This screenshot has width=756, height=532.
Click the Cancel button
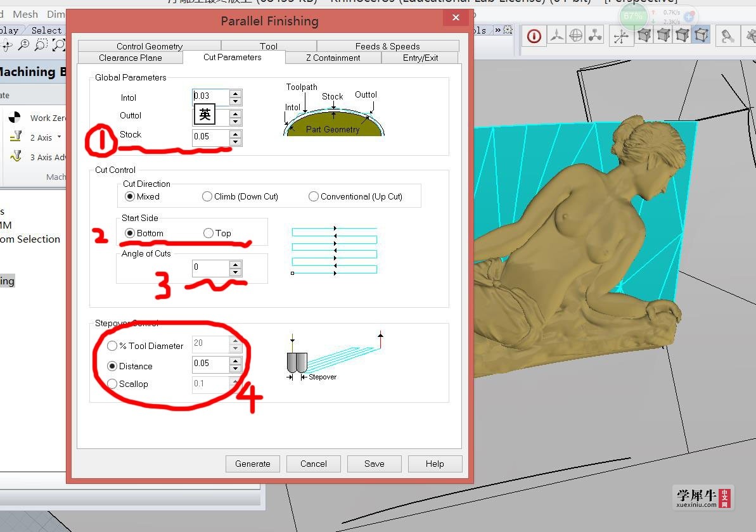[314, 464]
